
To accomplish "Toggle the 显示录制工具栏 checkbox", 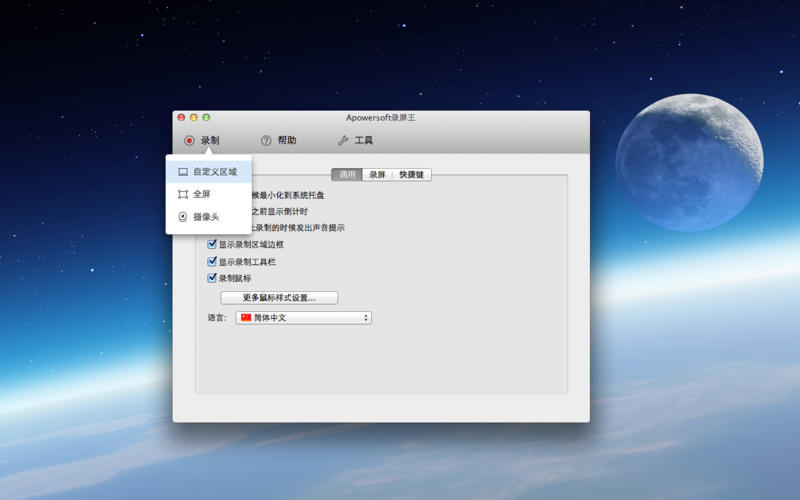I will [212, 261].
